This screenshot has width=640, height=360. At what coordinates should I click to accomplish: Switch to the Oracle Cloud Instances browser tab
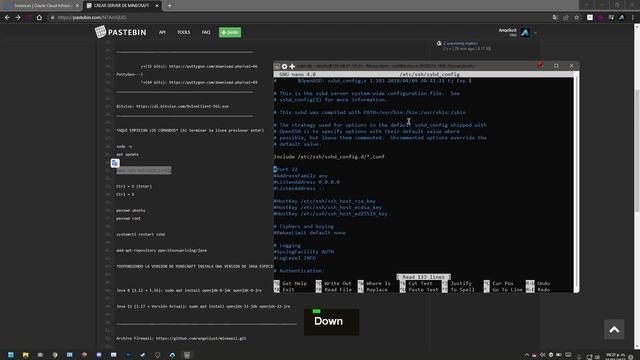pos(41,6)
